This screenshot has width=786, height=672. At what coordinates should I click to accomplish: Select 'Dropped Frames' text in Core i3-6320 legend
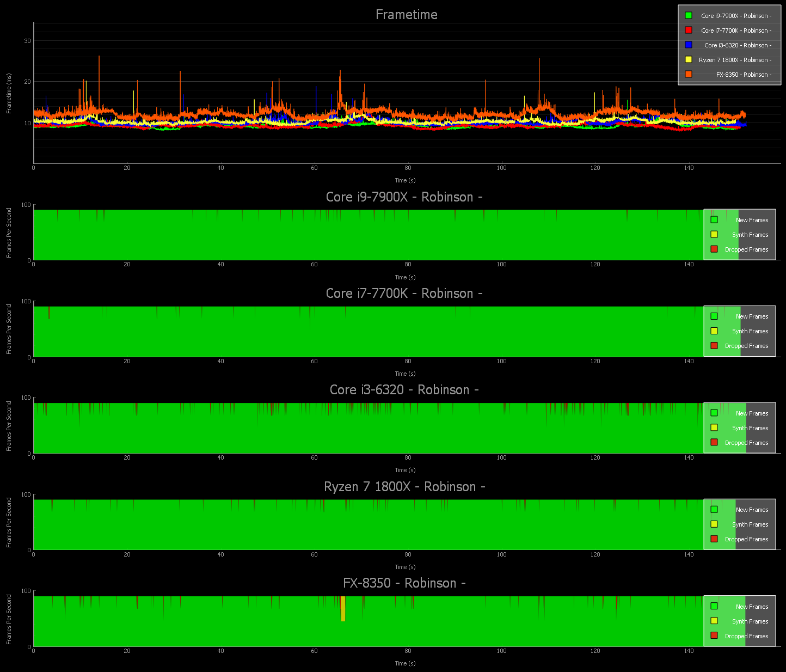747,443
